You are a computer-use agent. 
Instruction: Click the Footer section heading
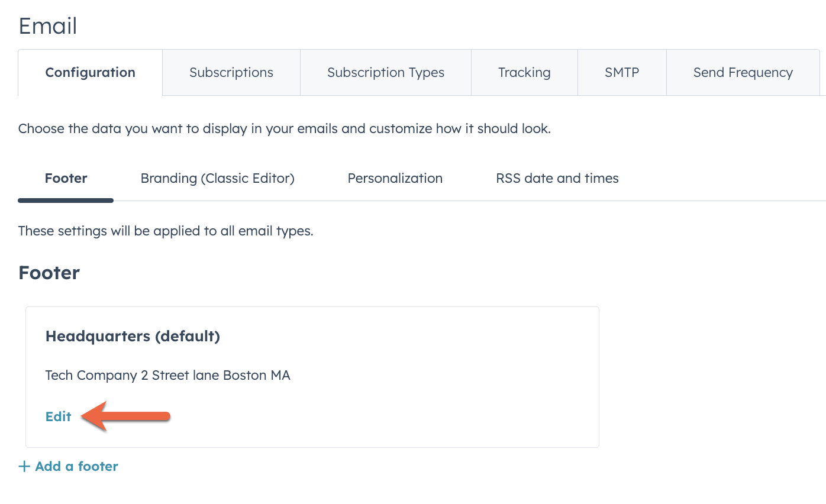click(x=49, y=273)
